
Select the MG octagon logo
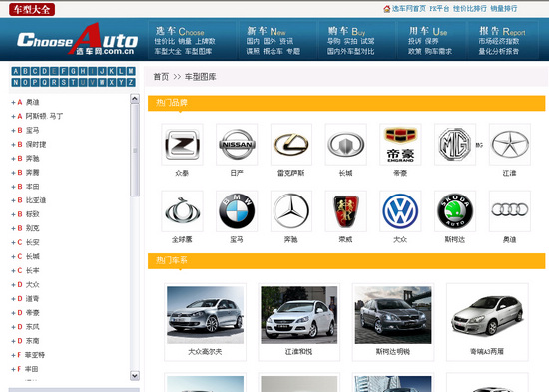point(455,145)
